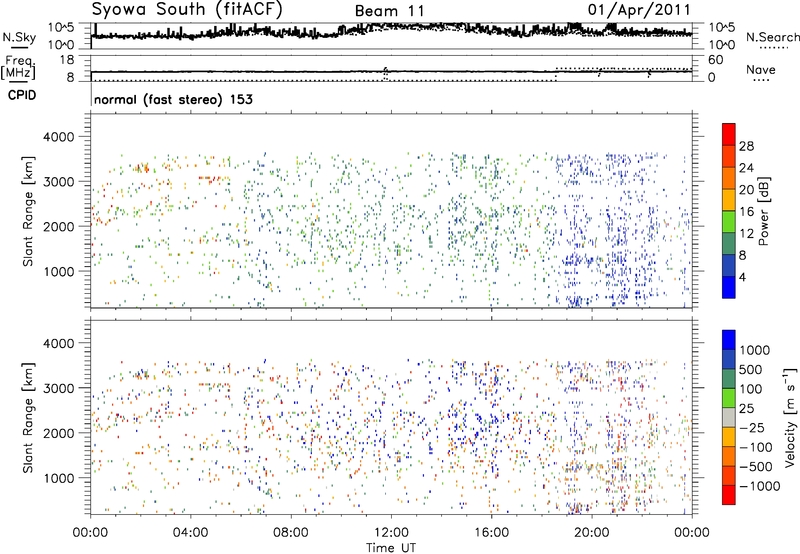800x554 pixels.
Task: Click the '2000' tick of the velocity panel
Action: click(x=59, y=433)
